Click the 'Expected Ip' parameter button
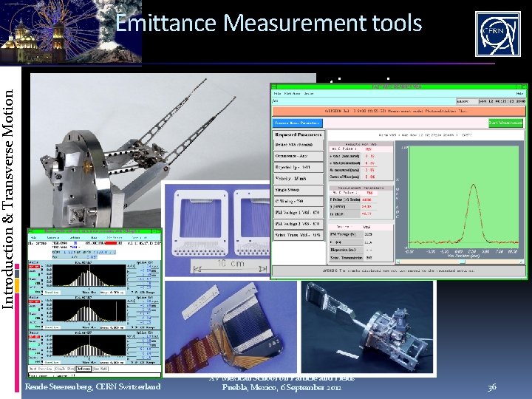Viewport: 532px width, 399px height. tap(299, 167)
